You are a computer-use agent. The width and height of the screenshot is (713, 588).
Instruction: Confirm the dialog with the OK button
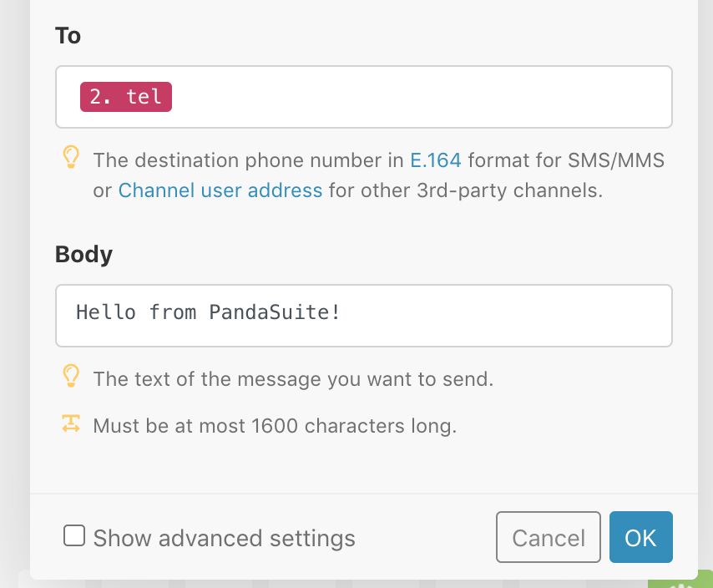tap(641, 537)
